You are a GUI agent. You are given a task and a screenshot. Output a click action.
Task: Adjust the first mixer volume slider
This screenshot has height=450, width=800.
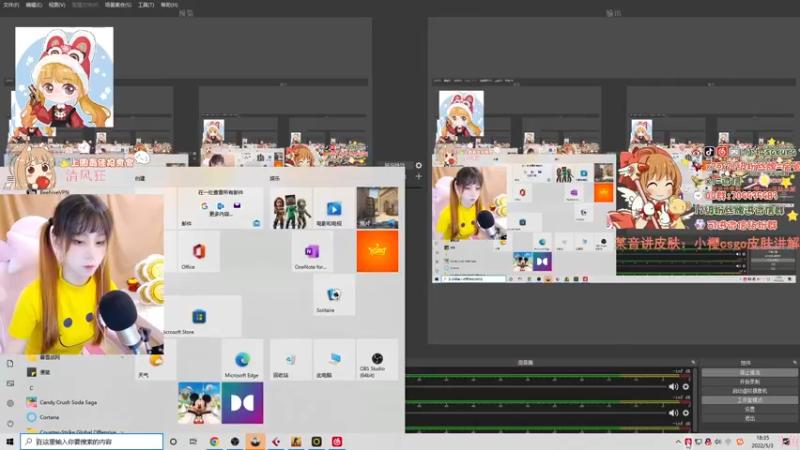point(536,387)
